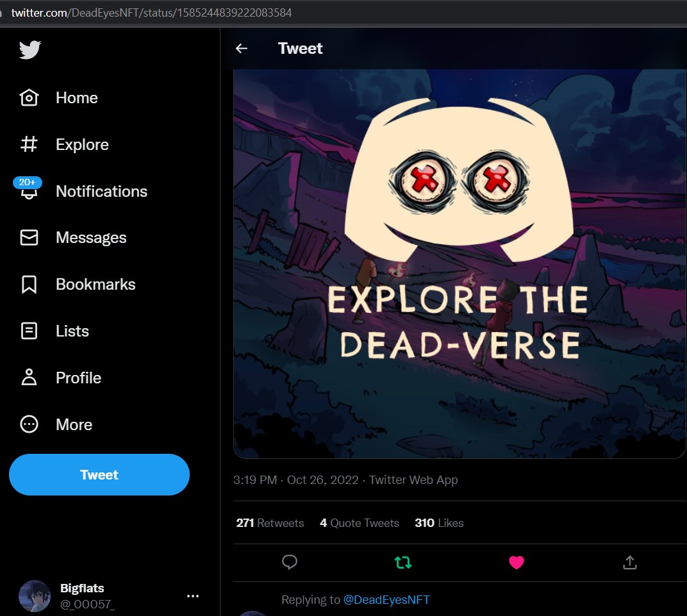The height and width of the screenshot is (616, 687).
Task: Open the Explore the Dead-Verse tweet image
Action: click(x=459, y=263)
